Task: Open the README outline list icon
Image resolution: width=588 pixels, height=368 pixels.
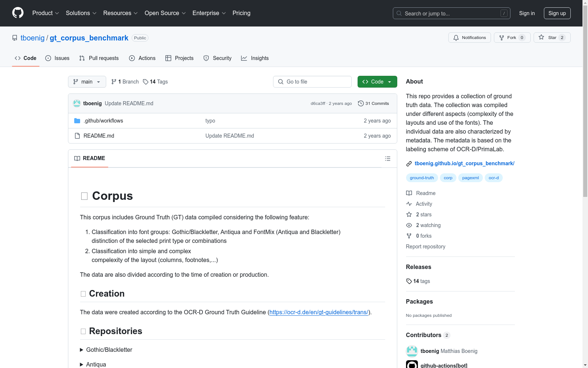Action: [x=387, y=159]
